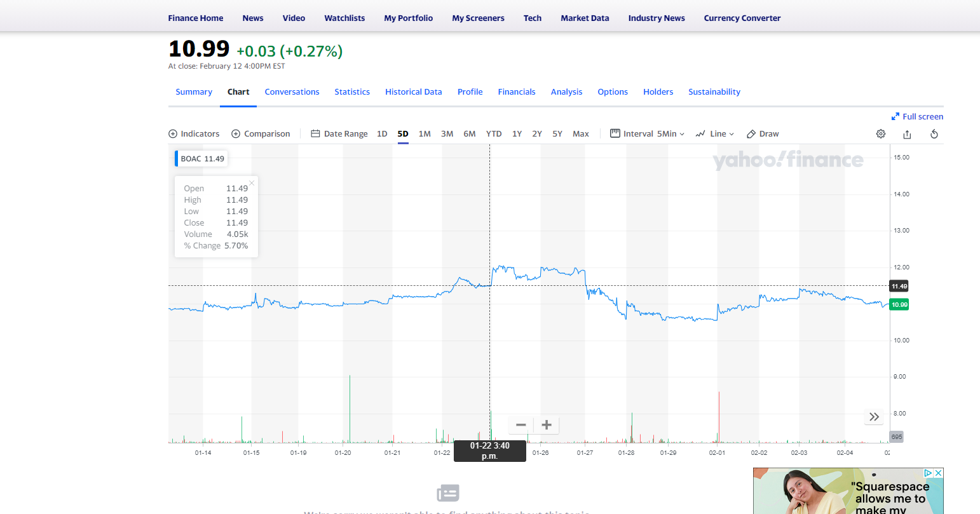This screenshot has height=514, width=980.
Task: Click the 01-20 date axis label
Action: [343, 453]
